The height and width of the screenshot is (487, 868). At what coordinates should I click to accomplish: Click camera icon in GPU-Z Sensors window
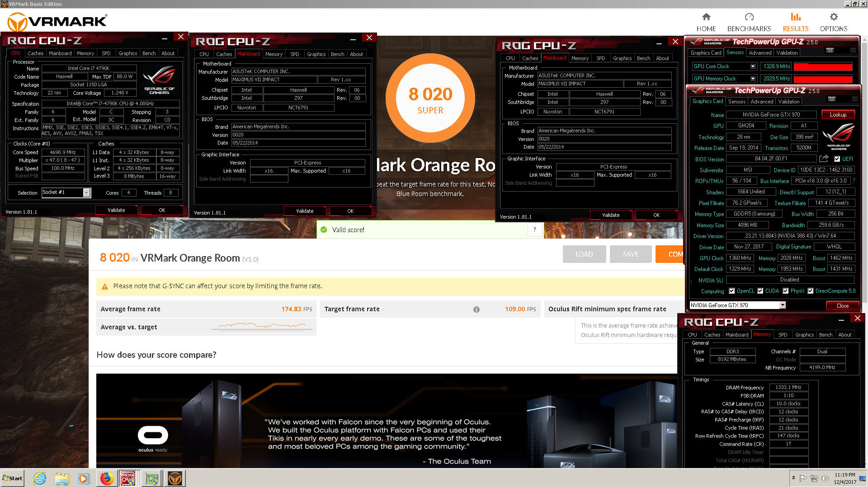point(830,50)
